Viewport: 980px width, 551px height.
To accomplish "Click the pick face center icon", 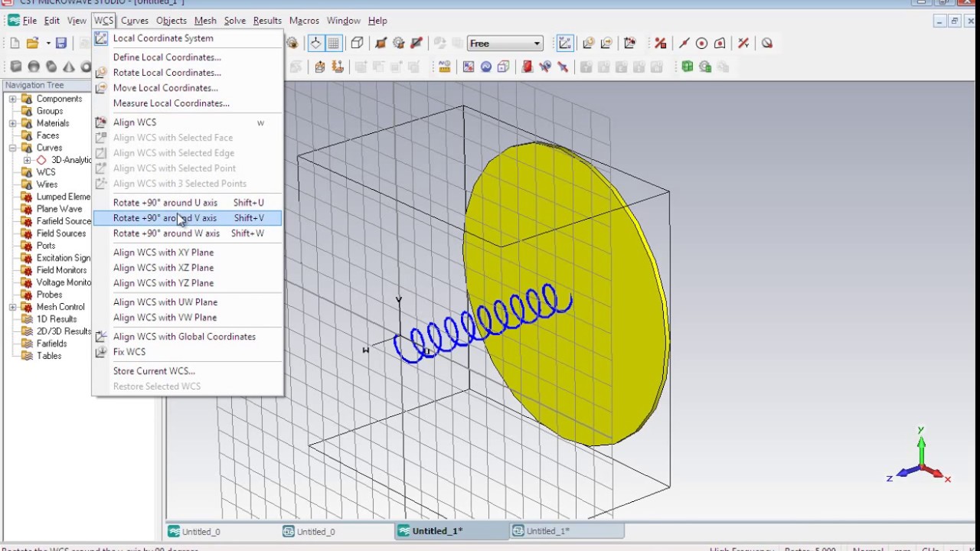I will pos(720,44).
